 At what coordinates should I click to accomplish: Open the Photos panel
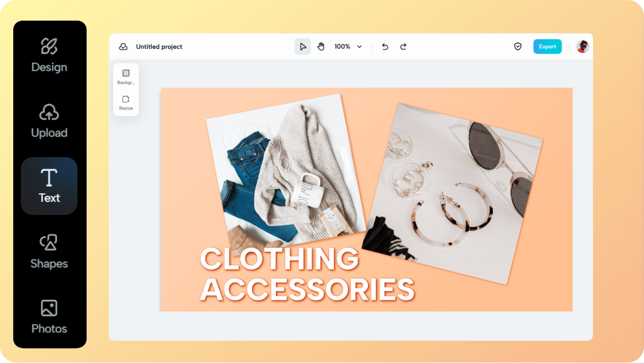(49, 317)
